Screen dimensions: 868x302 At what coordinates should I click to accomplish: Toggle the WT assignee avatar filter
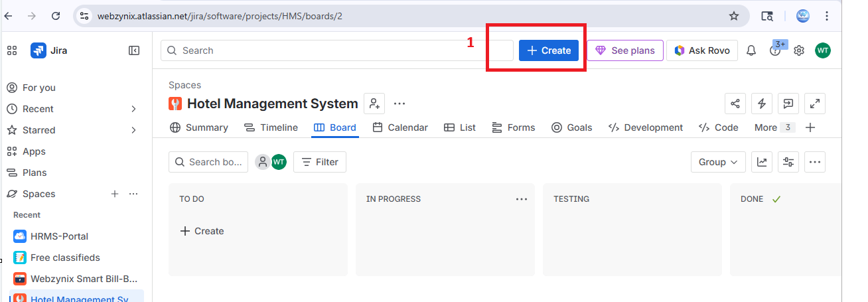click(x=279, y=162)
